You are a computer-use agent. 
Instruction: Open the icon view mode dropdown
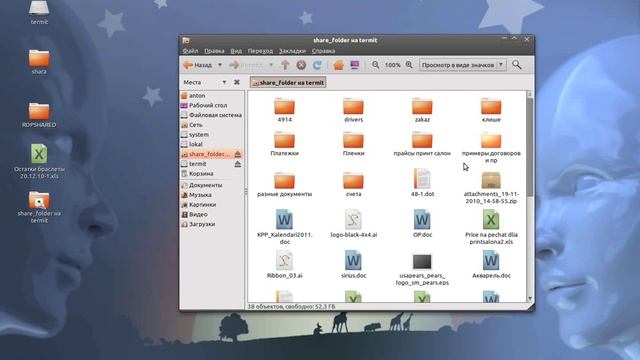pyautogui.click(x=463, y=65)
